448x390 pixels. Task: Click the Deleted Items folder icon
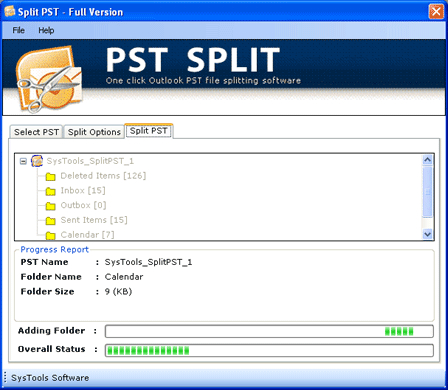[x=50, y=176]
